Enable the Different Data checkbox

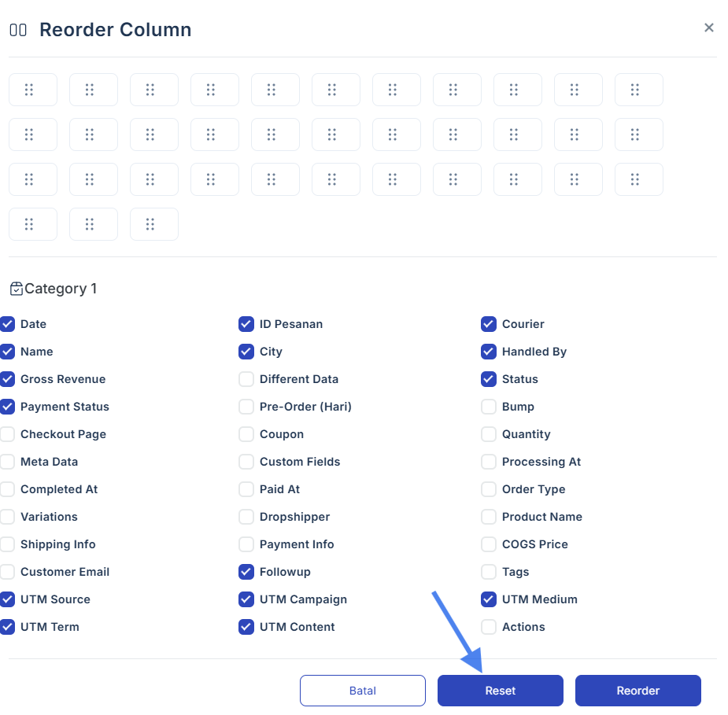click(x=246, y=379)
